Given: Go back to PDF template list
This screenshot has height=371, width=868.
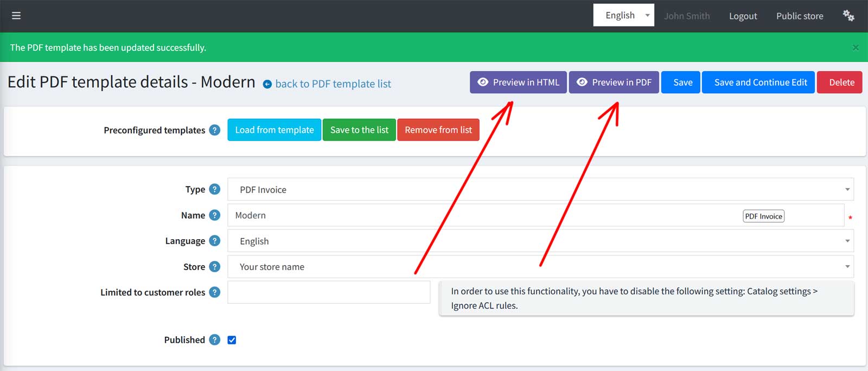Looking at the screenshot, I should [333, 84].
